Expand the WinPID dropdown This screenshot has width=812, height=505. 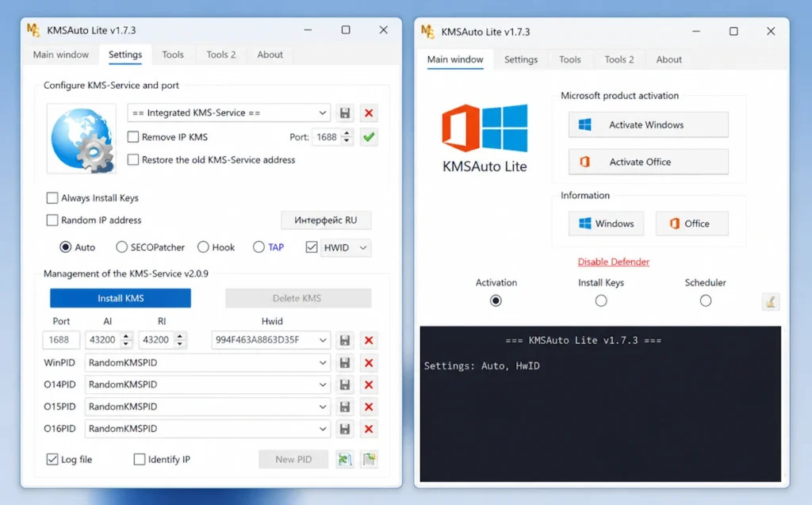tap(207, 362)
